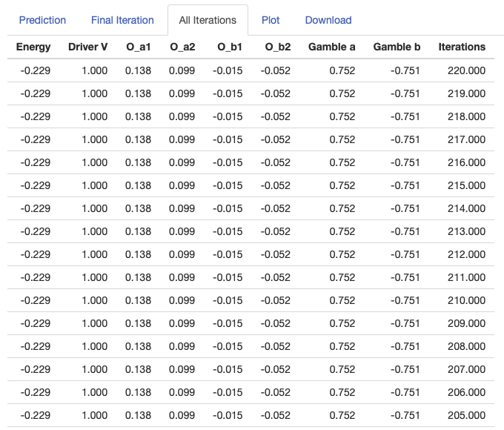Click the O_b2 column header

[278, 47]
